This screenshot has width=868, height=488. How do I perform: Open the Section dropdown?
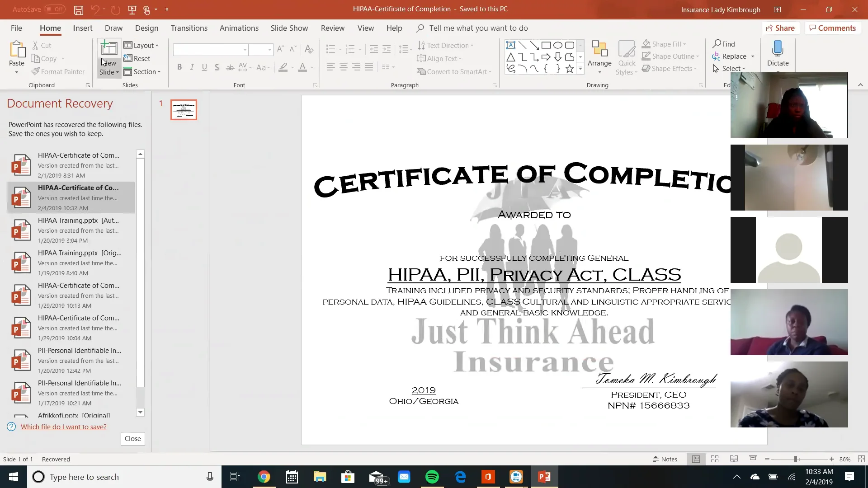coord(142,71)
